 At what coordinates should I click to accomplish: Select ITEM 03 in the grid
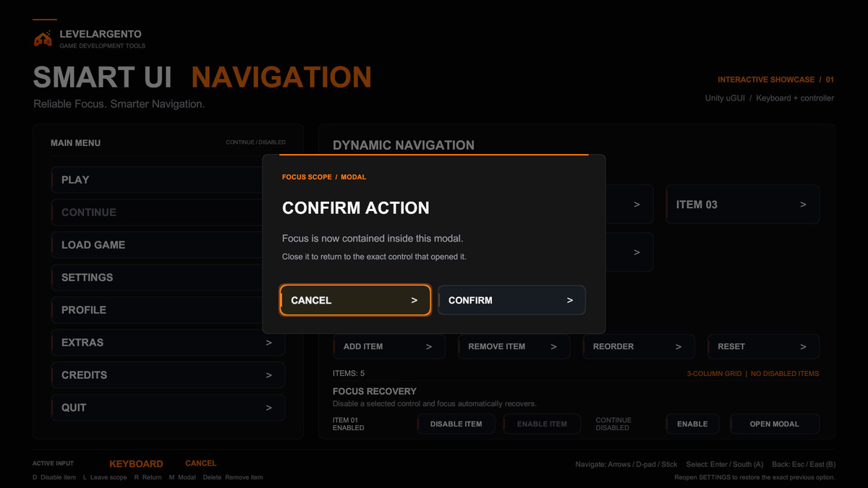click(743, 205)
